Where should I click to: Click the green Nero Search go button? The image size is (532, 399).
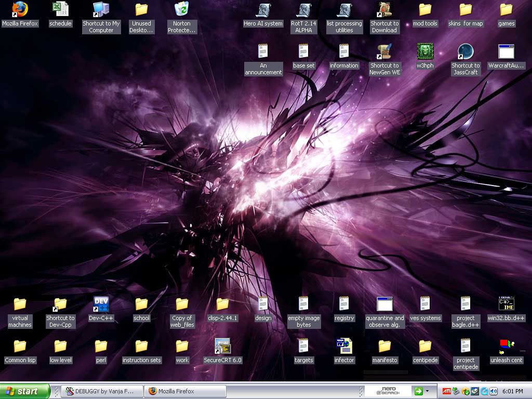418,391
